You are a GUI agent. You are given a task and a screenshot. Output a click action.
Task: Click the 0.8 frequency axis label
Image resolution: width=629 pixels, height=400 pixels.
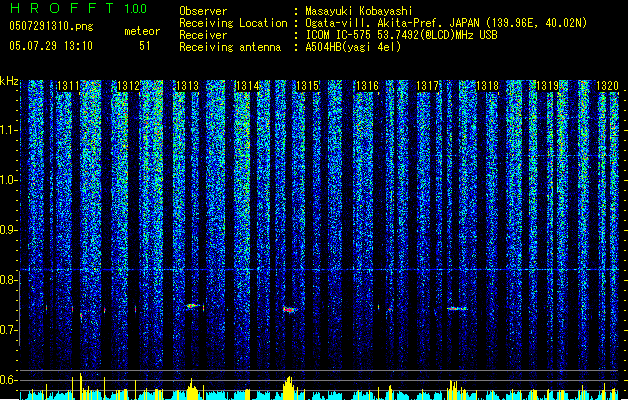coord(8,280)
